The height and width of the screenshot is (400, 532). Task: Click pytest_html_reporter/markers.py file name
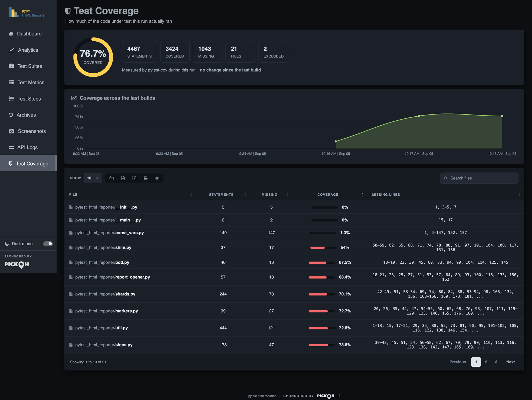point(106,311)
